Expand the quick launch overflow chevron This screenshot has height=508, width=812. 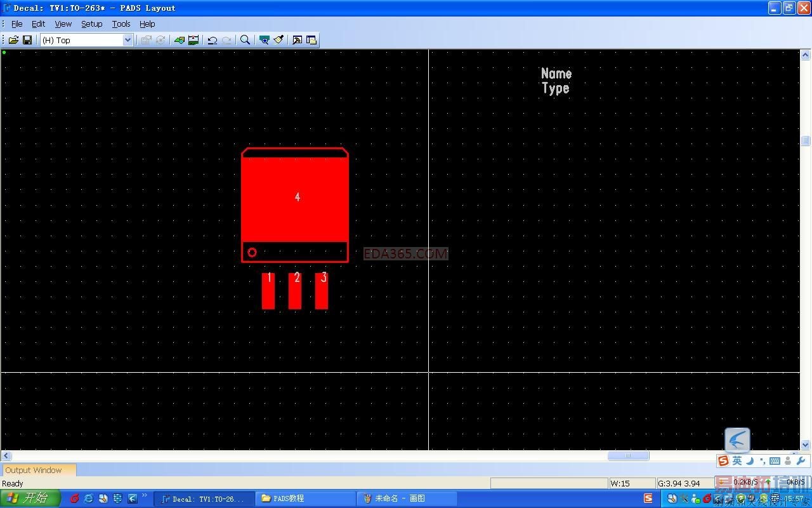pos(145,497)
